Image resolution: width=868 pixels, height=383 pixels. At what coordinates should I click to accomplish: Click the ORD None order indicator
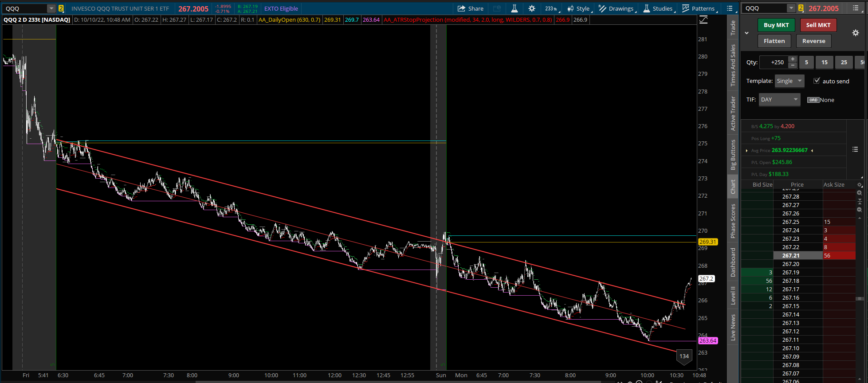[821, 100]
